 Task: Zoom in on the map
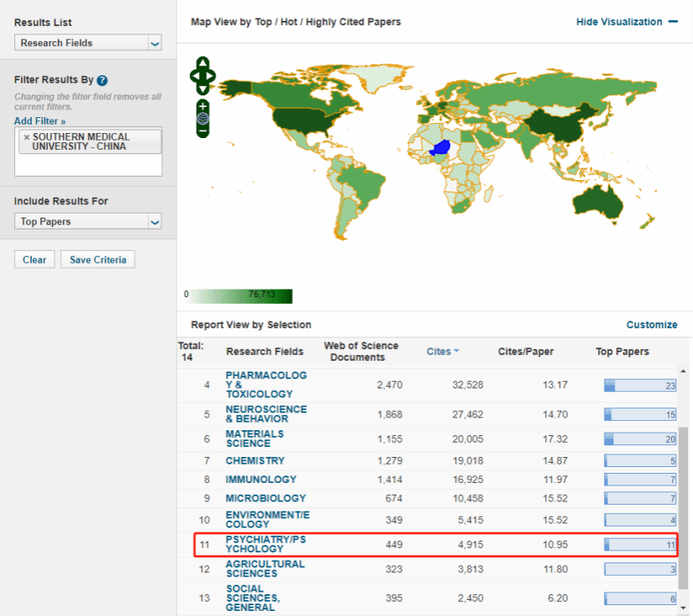[x=203, y=106]
